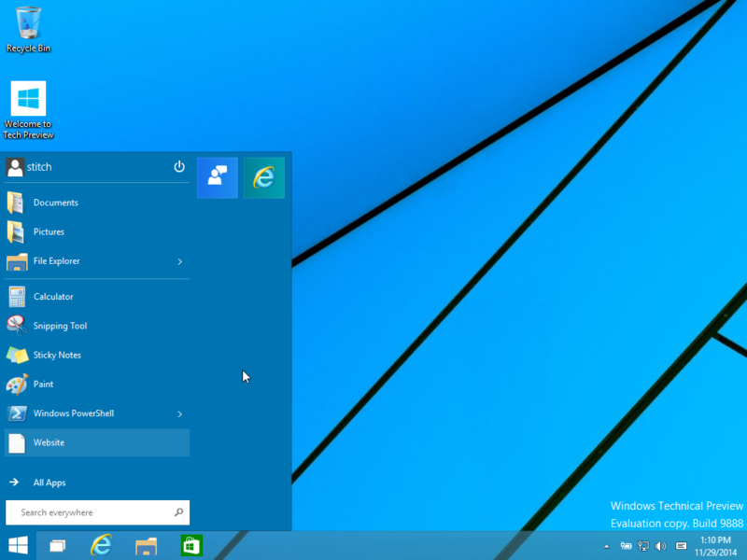This screenshot has width=747, height=560.
Task: Check the battery power tray icon
Action: point(627,545)
